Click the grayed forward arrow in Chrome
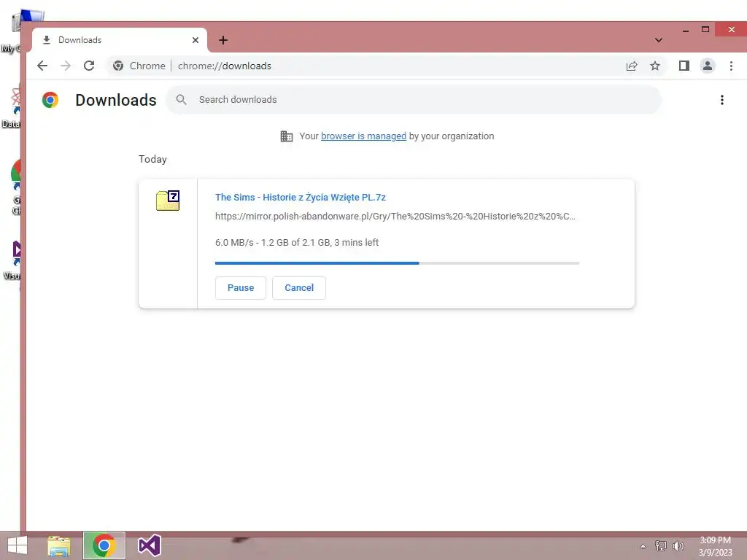747x560 pixels. coord(66,66)
